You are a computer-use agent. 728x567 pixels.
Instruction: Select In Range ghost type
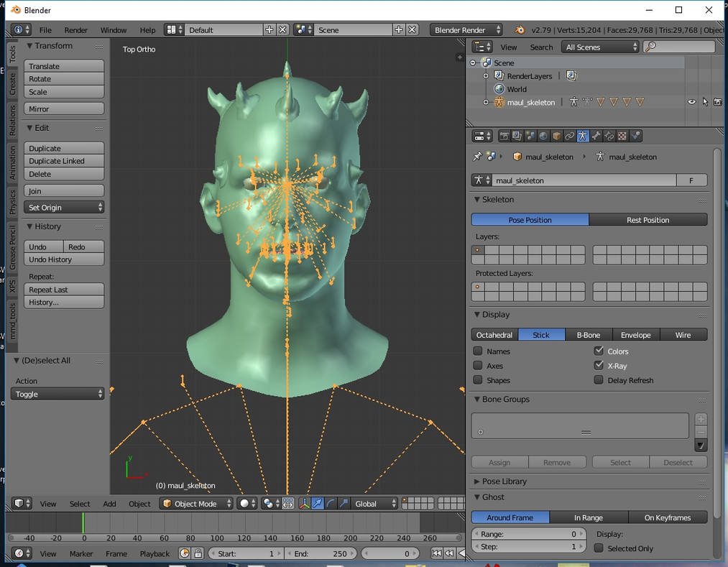click(589, 517)
